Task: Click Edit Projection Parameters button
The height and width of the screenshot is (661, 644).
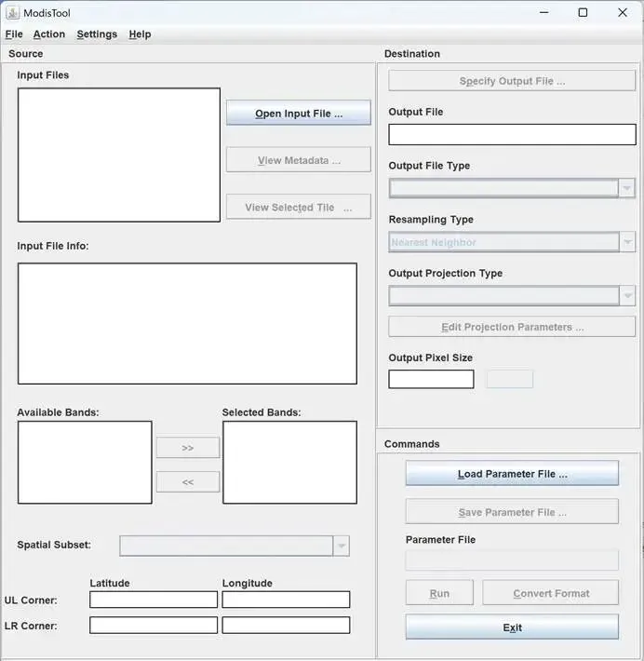Action: click(512, 327)
